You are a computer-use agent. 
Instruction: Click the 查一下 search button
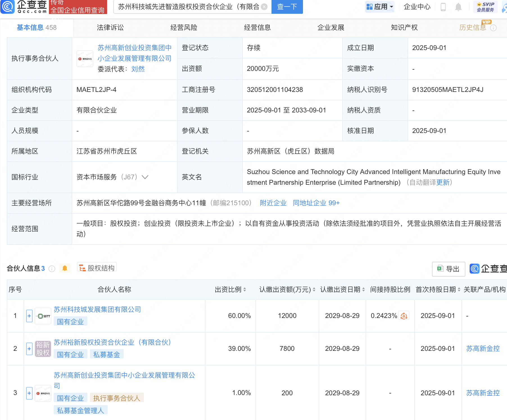(x=287, y=7)
